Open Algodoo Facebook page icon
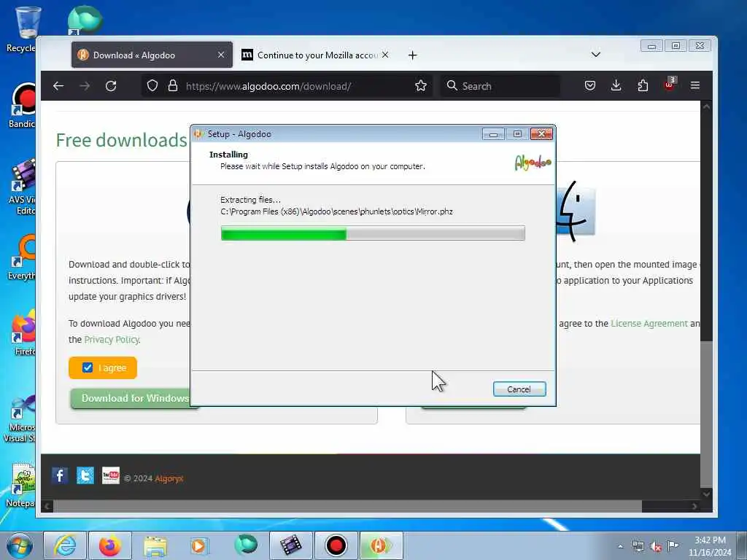This screenshot has height=560, width=747. click(x=60, y=475)
